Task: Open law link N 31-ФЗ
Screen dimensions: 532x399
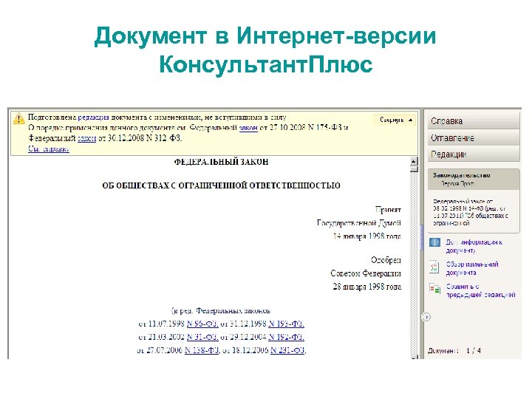Action: tap(202, 337)
